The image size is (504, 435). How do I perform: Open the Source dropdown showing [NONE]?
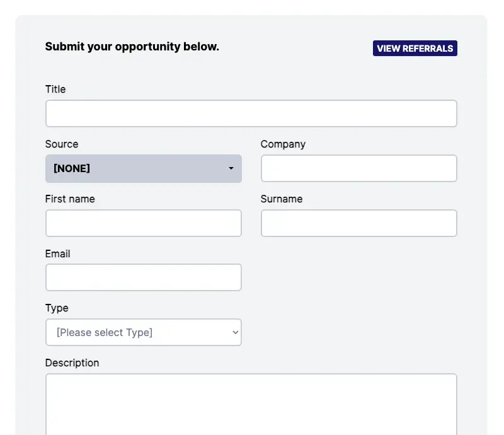(x=143, y=169)
